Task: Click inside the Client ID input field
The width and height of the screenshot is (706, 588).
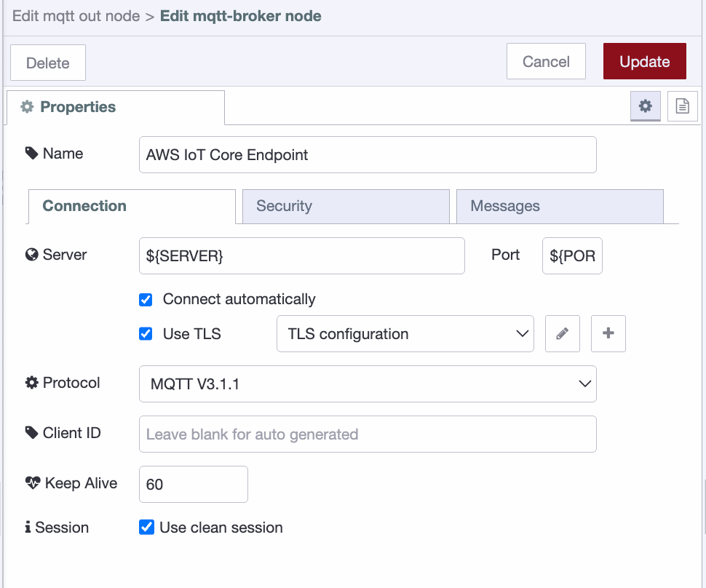Action: pos(367,434)
